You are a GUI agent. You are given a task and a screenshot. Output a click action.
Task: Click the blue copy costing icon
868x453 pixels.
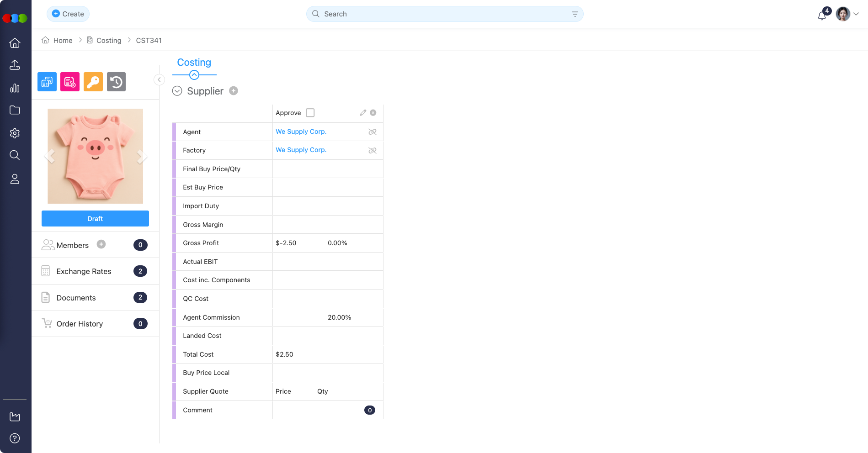(x=47, y=82)
